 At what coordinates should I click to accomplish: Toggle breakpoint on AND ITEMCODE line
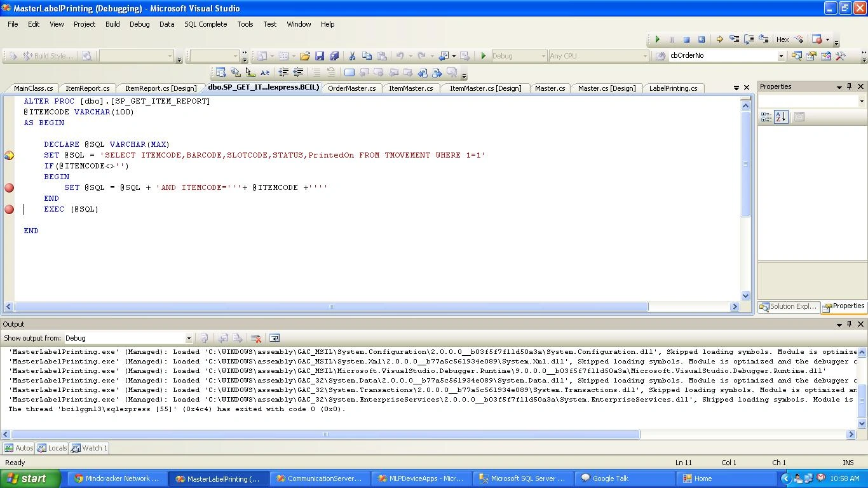pyautogui.click(x=9, y=187)
